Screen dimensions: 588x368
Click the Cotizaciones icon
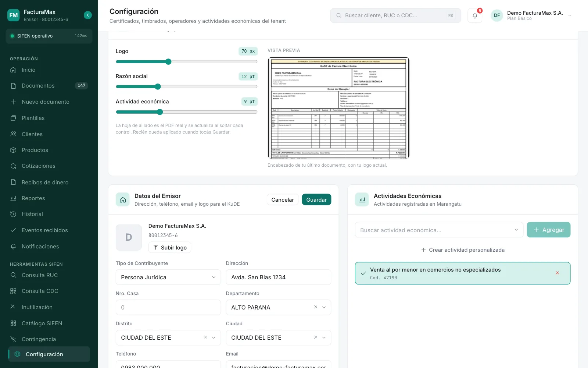point(13,166)
